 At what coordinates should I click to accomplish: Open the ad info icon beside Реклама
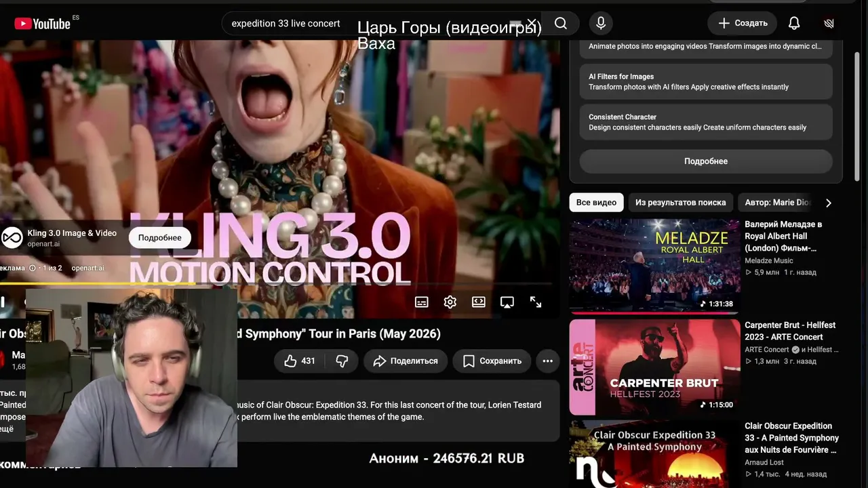tap(33, 268)
